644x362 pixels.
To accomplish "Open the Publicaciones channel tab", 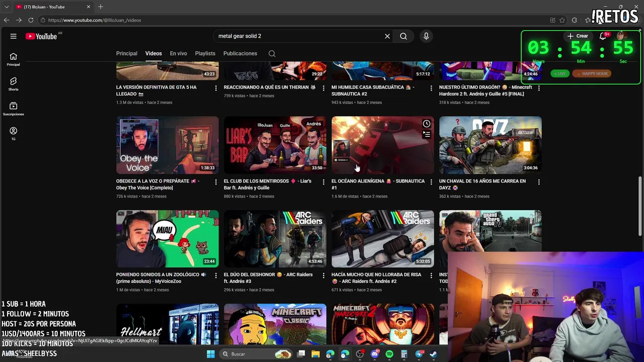I will coord(240,53).
